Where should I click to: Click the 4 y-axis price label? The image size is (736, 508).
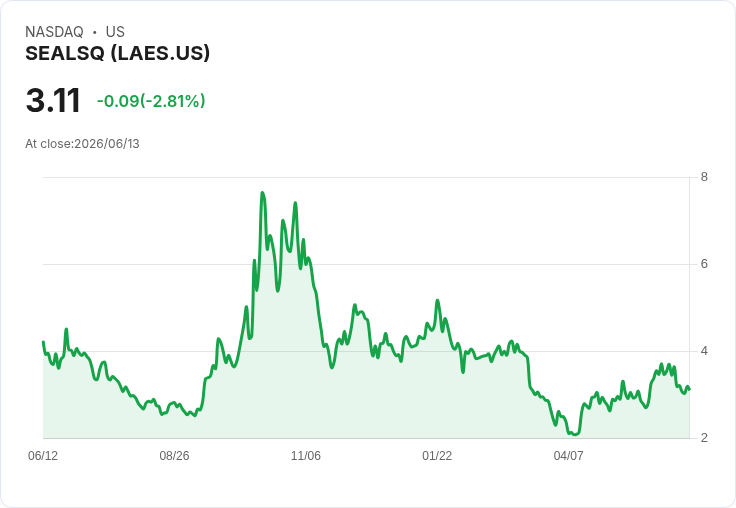click(704, 351)
